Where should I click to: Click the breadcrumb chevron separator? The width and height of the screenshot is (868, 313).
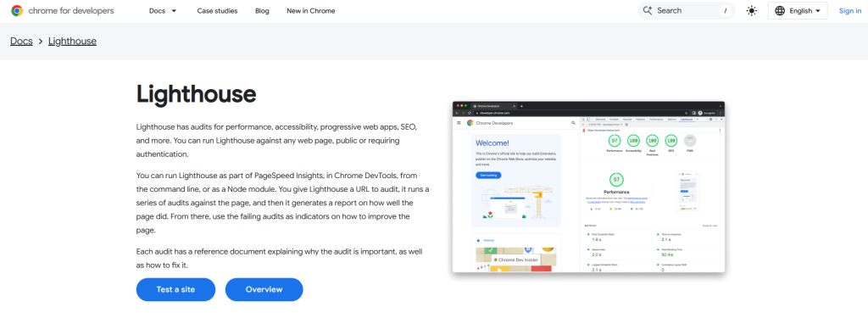(x=41, y=42)
